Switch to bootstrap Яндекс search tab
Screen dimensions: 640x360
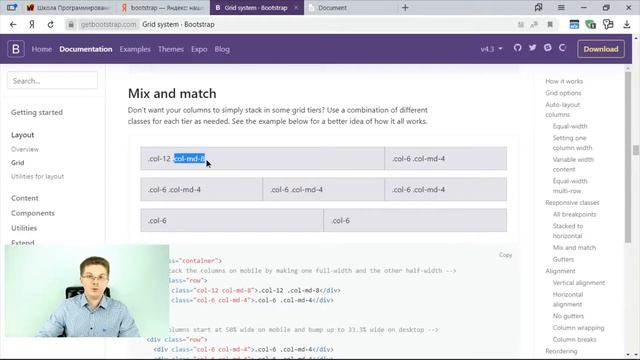[163, 8]
